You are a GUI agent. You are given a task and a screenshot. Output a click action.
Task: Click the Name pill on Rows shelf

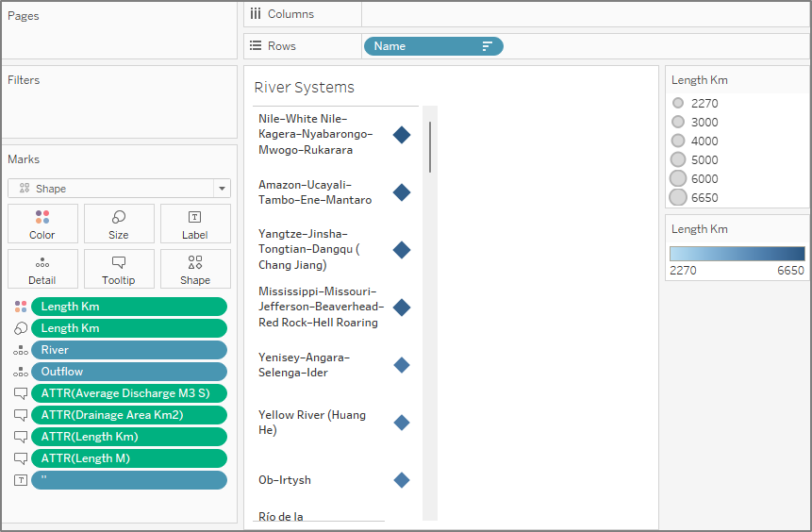pos(424,46)
